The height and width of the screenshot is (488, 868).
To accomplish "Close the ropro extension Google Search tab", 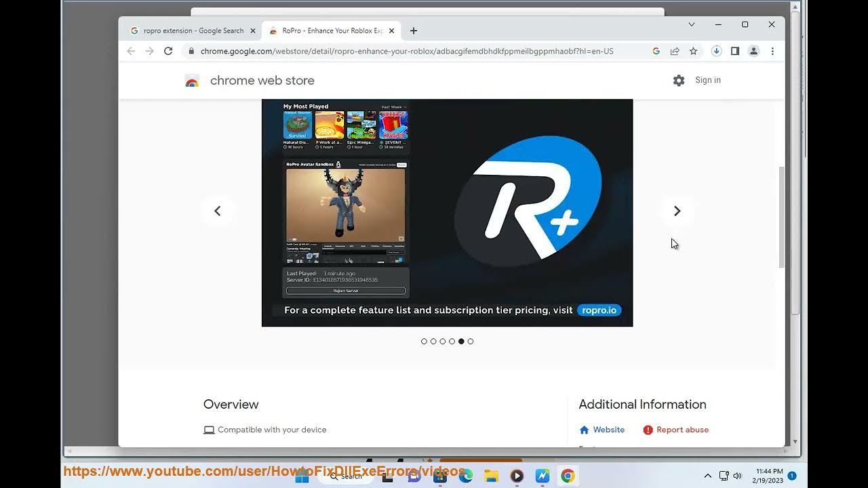I will (253, 30).
